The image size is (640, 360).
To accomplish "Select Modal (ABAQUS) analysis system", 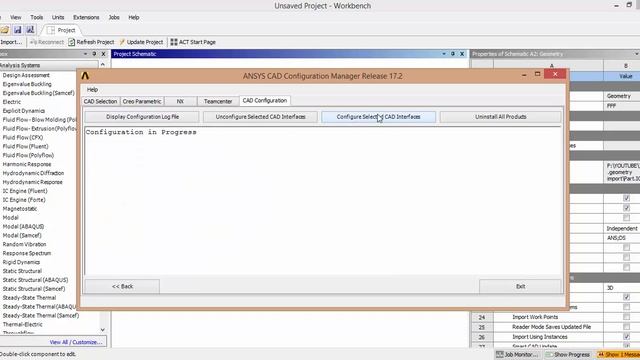I will pyautogui.click(x=23, y=227).
